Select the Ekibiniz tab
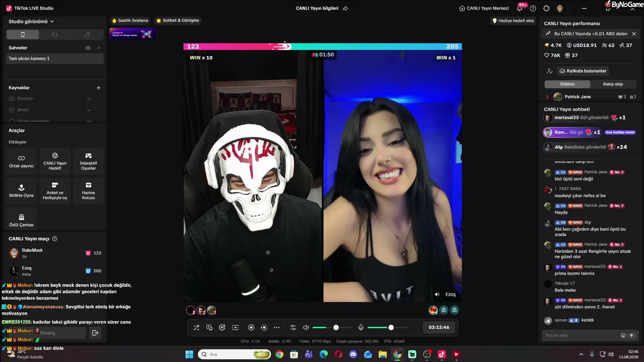The width and height of the screenshot is (644, 362). [568, 84]
